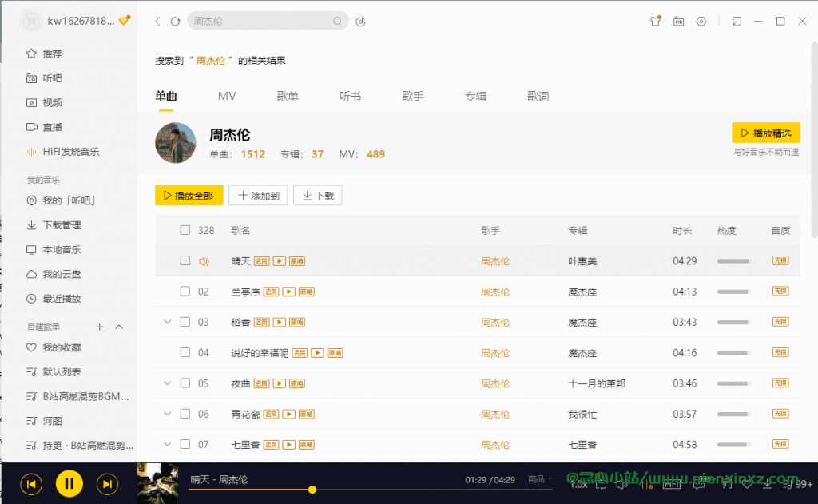Open artist link 周杰伦 on 晴天 row
Viewport: 818px width, 504px height.
[495, 261]
